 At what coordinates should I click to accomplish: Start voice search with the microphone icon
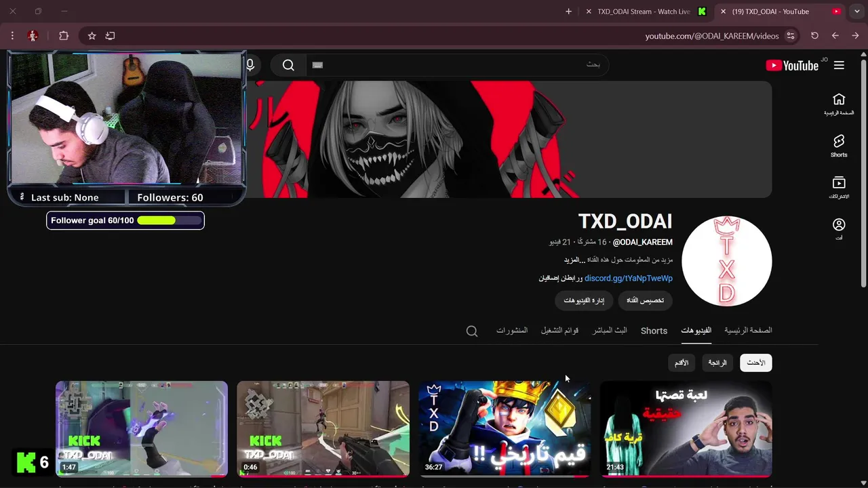(x=250, y=65)
